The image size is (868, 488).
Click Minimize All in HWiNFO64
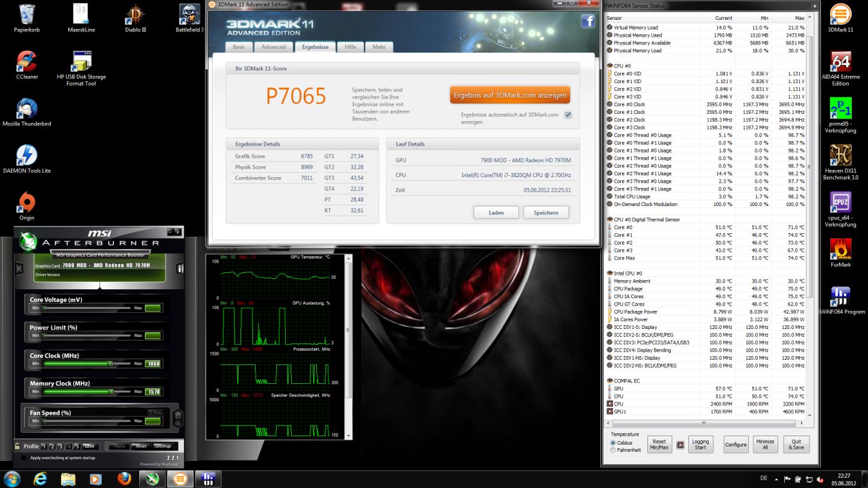pos(766,445)
